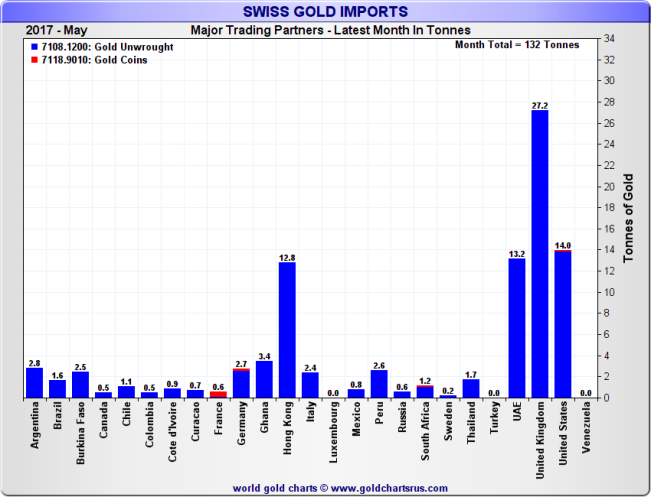Click the UAE bar in the chart

point(516,328)
